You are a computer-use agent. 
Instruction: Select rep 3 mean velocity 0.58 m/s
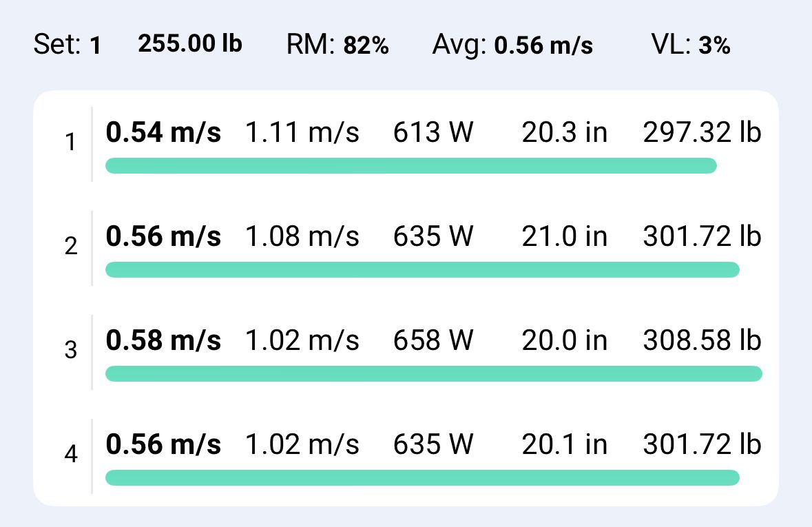pos(163,340)
